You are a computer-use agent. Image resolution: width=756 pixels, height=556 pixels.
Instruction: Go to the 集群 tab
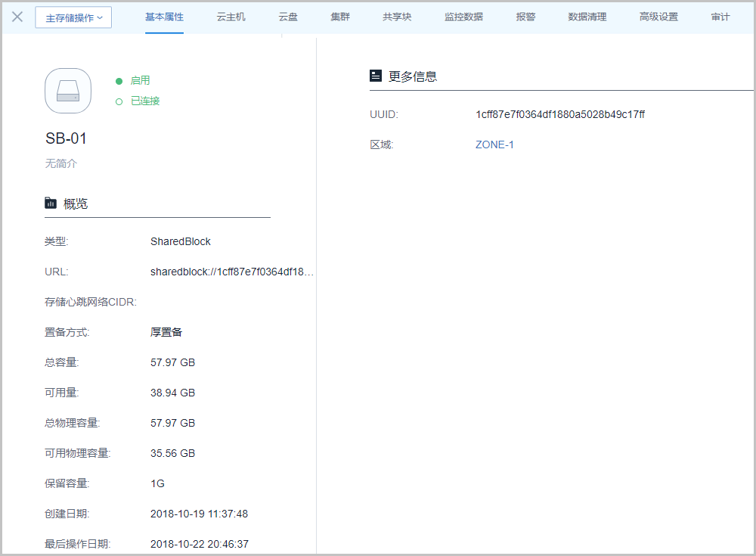(340, 17)
